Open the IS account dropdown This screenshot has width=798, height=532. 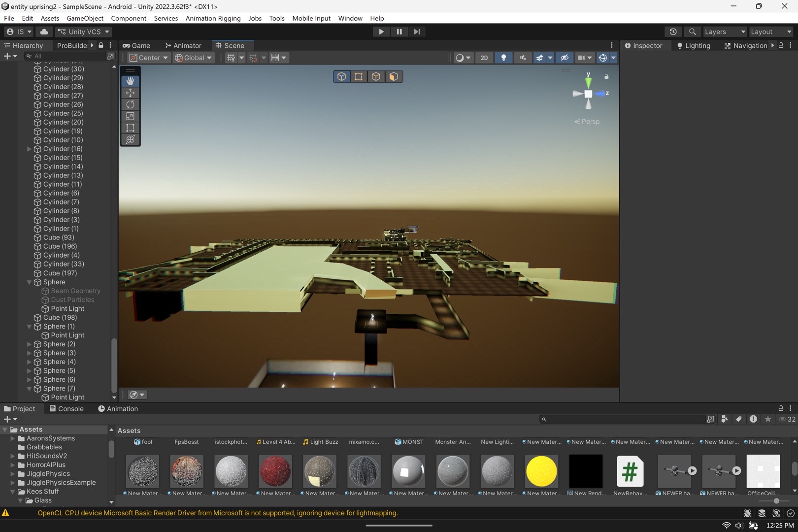[19, 32]
